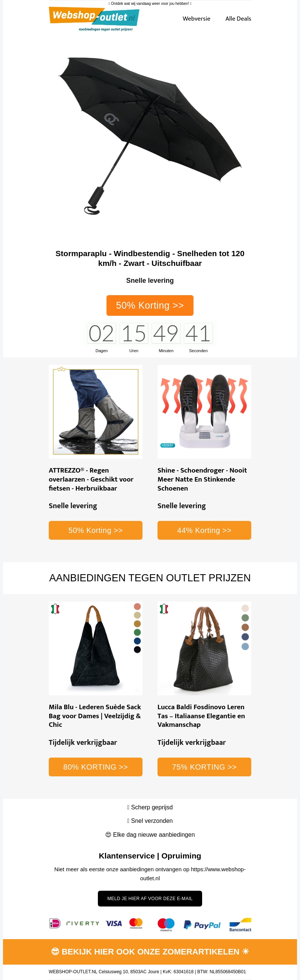Click the iDEAL payment icon
The image size is (300, 980).
[55, 923]
